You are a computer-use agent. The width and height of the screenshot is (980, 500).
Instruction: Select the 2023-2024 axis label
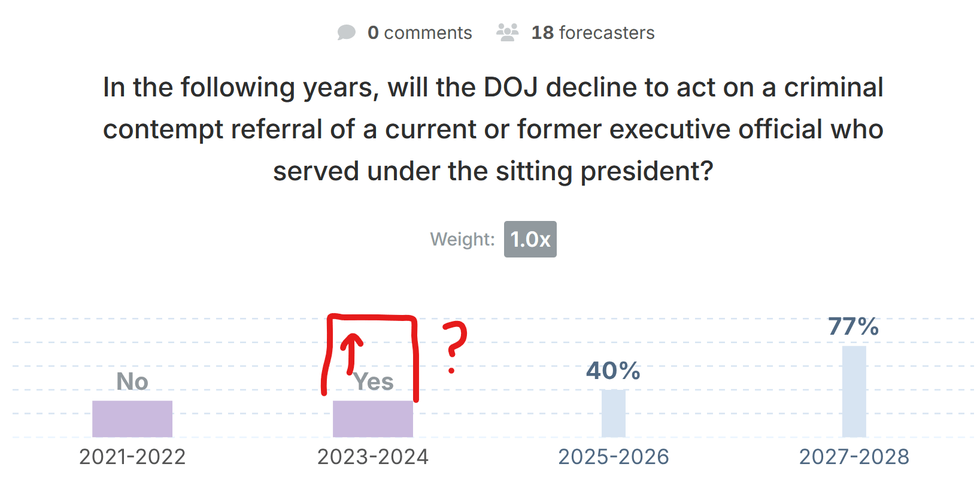click(x=373, y=457)
